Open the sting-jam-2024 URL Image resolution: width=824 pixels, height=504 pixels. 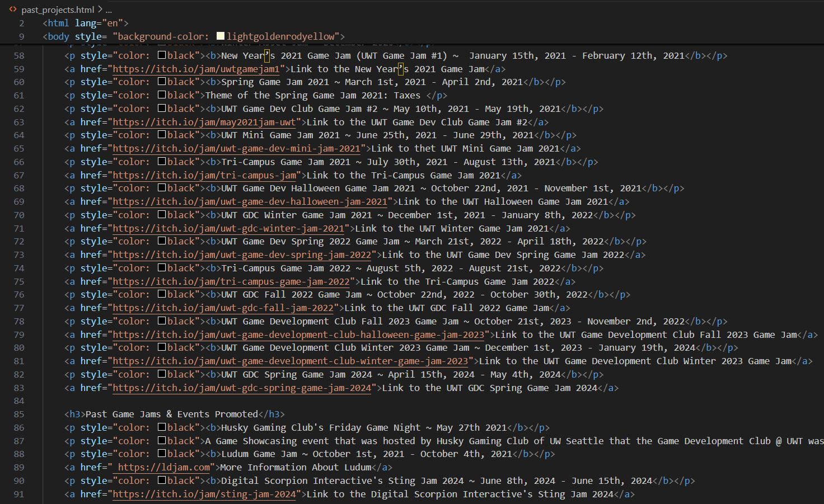[204, 494]
